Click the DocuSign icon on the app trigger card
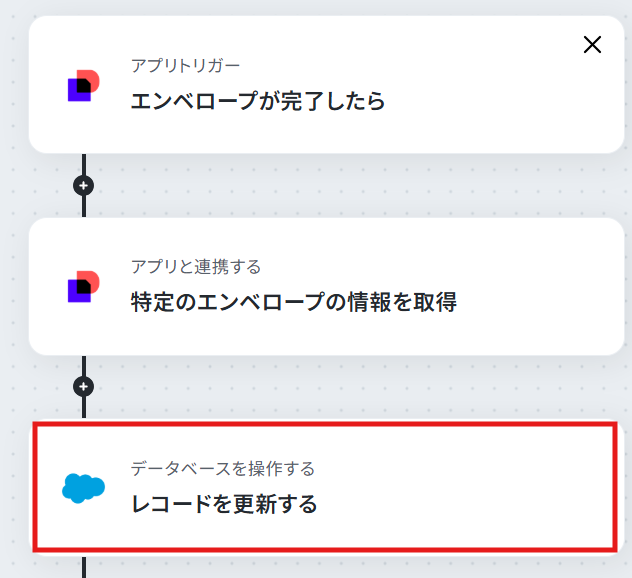The image size is (632, 578). (x=83, y=85)
